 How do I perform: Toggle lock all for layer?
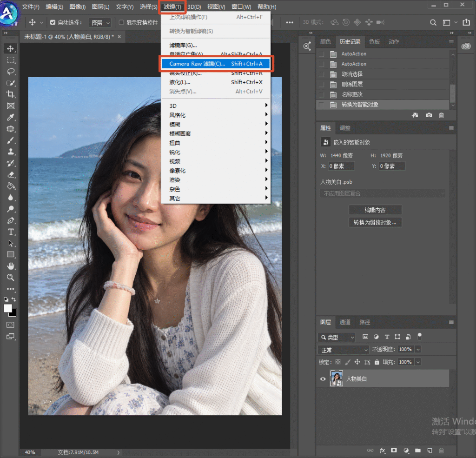(x=377, y=362)
